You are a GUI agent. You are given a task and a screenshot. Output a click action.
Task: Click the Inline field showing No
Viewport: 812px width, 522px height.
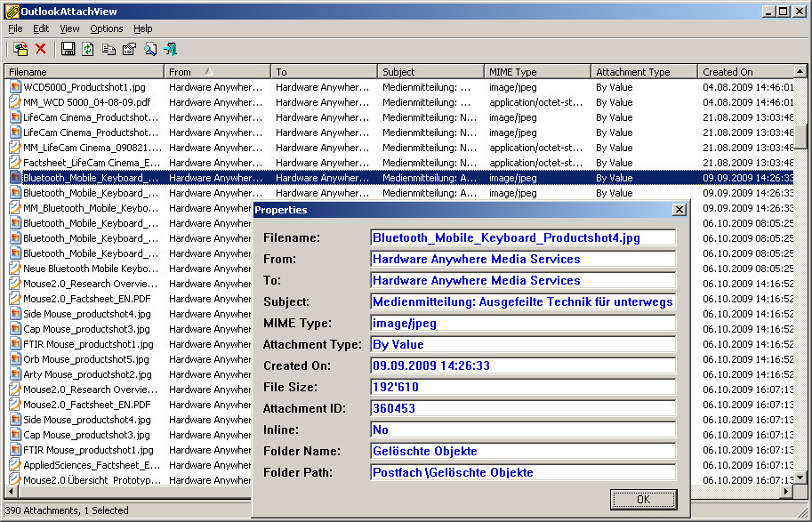(x=523, y=430)
